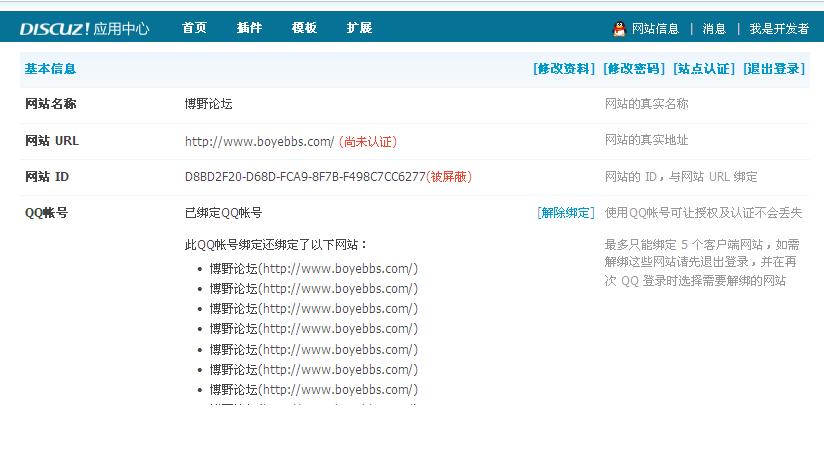
Task: Click the 网站名称 label
Action: point(50,104)
